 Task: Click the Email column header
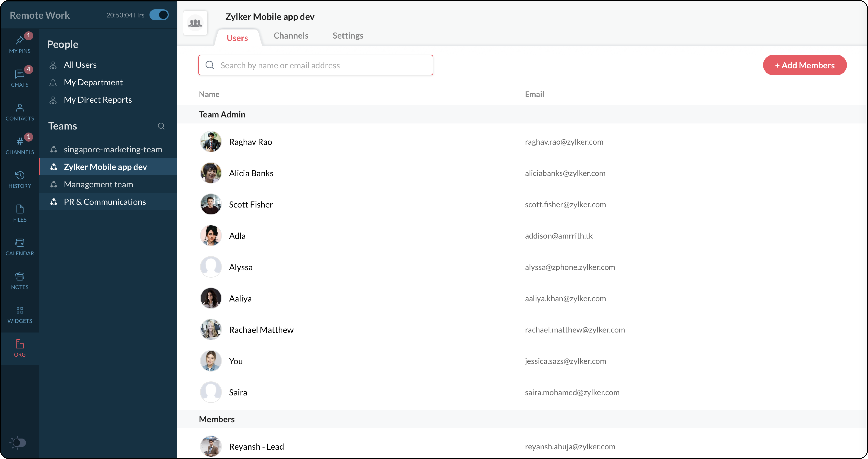(534, 94)
